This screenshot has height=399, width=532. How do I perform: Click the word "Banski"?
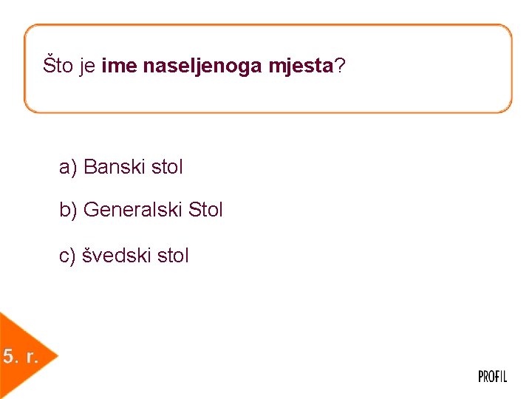pos(115,167)
